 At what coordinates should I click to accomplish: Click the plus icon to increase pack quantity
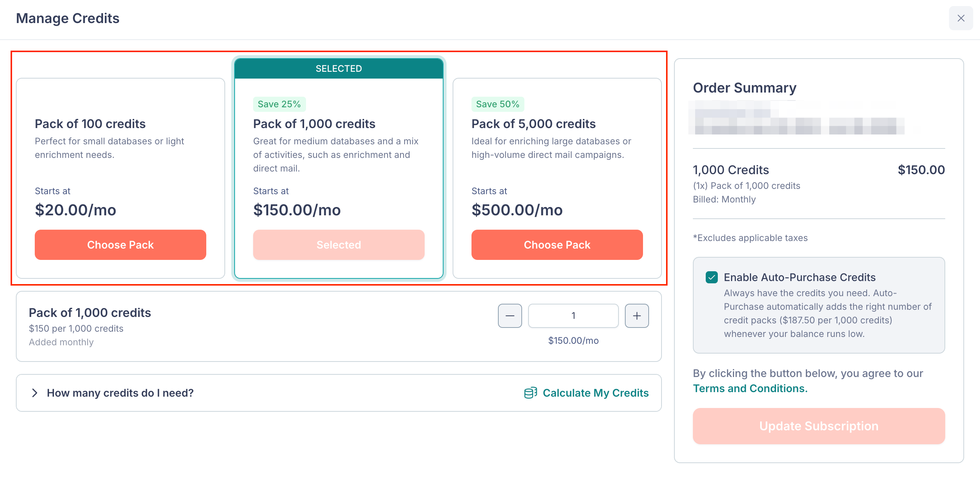pos(637,315)
